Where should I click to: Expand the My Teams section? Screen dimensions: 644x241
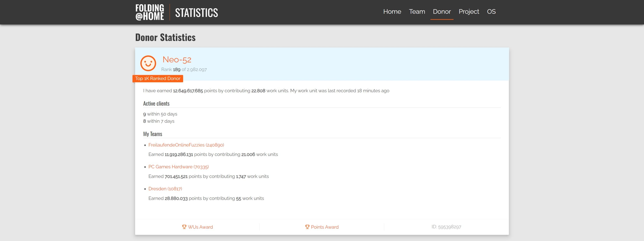pyautogui.click(x=153, y=133)
